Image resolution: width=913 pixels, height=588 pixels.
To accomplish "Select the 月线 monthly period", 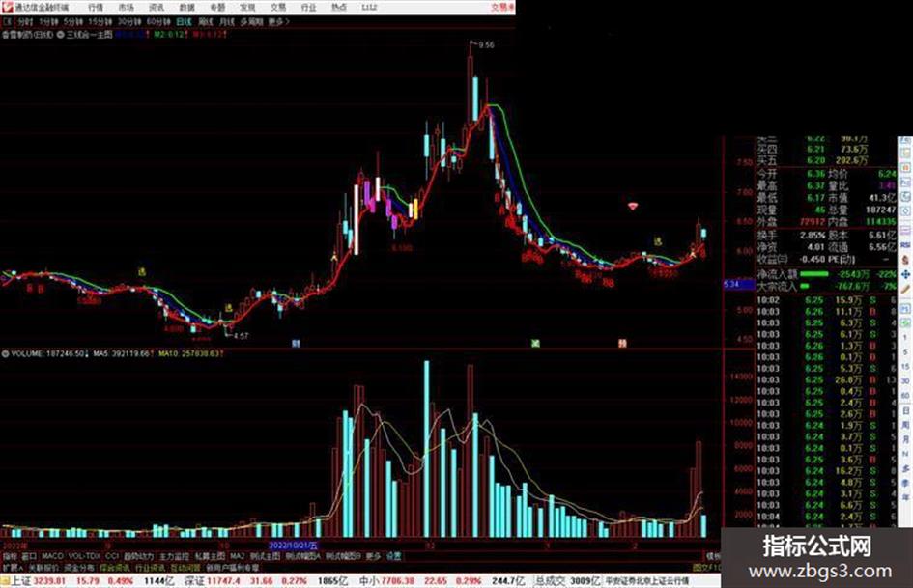I will point(226,22).
